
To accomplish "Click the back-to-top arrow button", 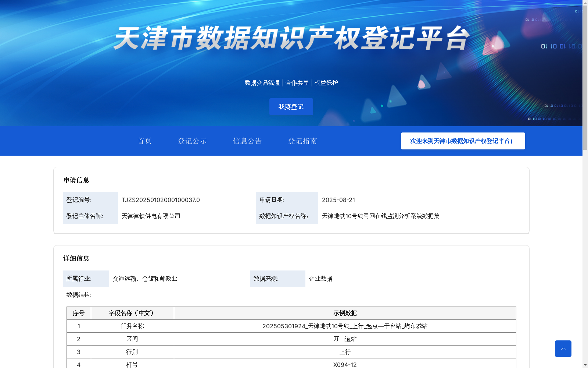I will [x=563, y=348].
